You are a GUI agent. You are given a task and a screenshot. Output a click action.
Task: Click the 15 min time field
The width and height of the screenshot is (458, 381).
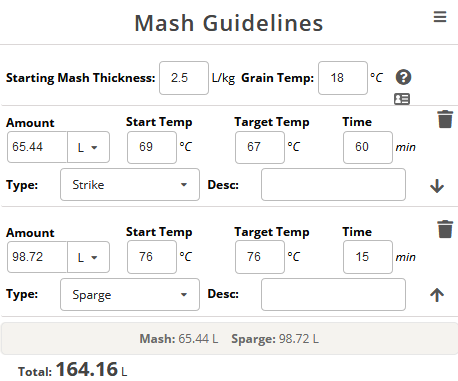[x=368, y=257]
